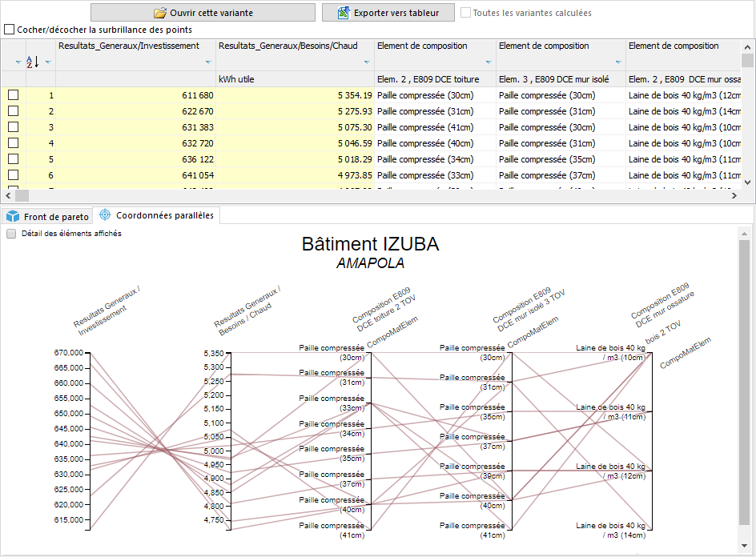Click Laine de bois 40 kg / m3 (10cm) axis label
This screenshot has width=756, height=557.
click(x=610, y=352)
